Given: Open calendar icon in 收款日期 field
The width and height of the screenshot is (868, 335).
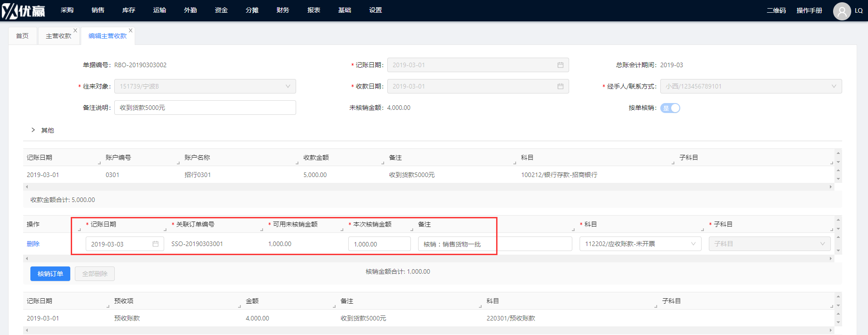Looking at the screenshot, I should point(561,86).
